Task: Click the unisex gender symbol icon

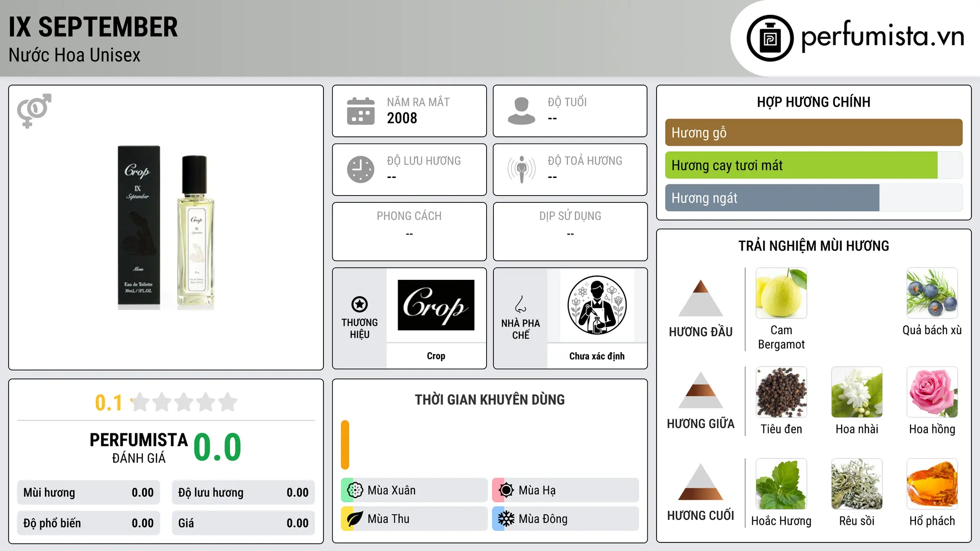Action: click(x=34, y=110)
